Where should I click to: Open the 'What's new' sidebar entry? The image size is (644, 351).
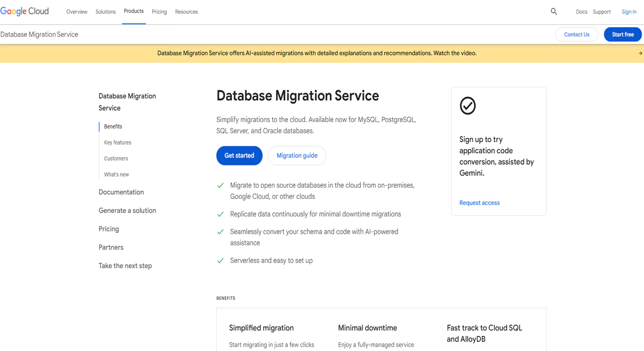click(116, 174)
